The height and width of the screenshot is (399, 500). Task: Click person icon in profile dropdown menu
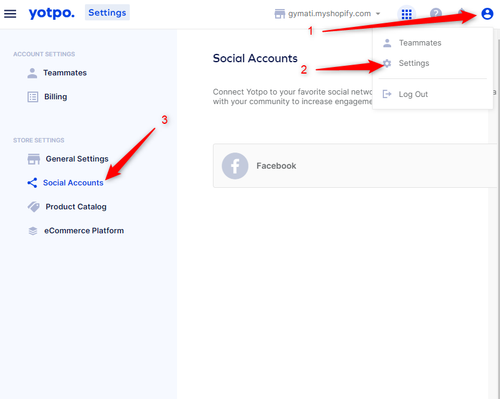[387, 43]
